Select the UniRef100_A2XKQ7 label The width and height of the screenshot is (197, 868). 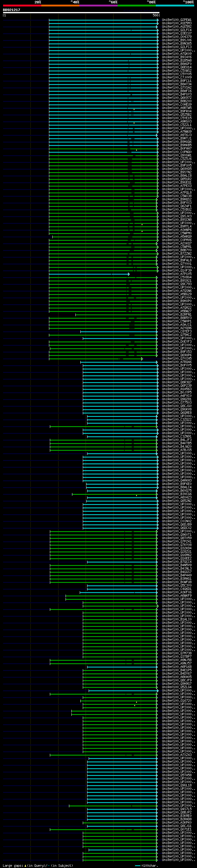(x=176, y=243)
